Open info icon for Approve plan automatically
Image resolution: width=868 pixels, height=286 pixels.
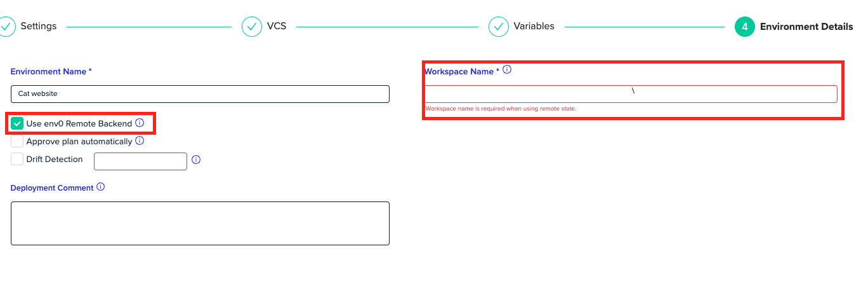click(x=140, y=140)
